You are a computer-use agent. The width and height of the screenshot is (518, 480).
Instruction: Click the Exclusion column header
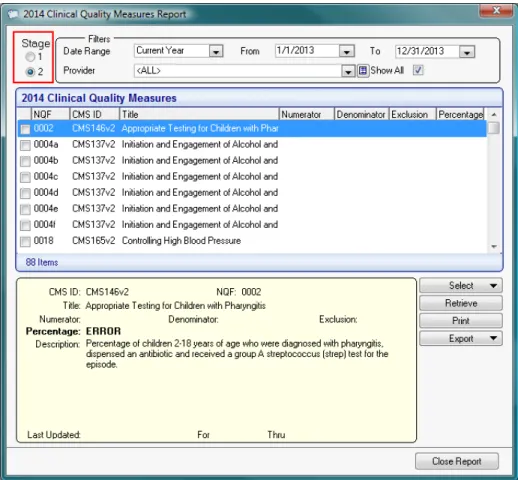(x=412, y=114)
